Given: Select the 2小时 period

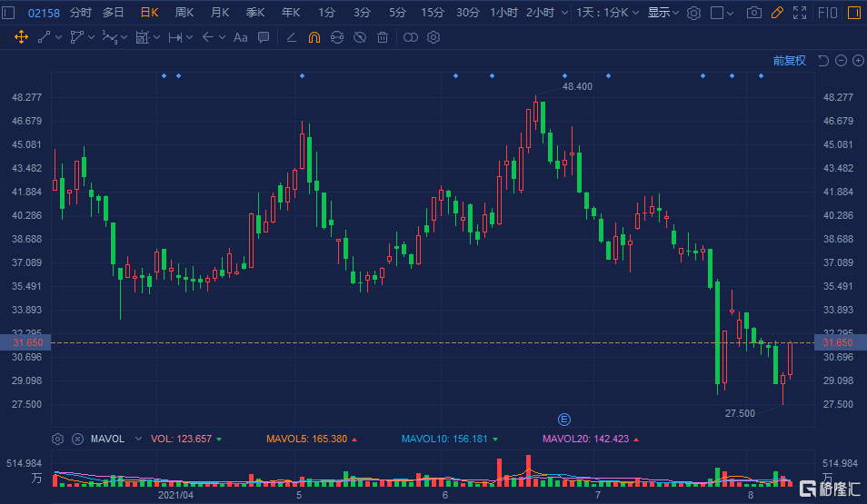Looking at the screenshot, I should coord(540,12).
